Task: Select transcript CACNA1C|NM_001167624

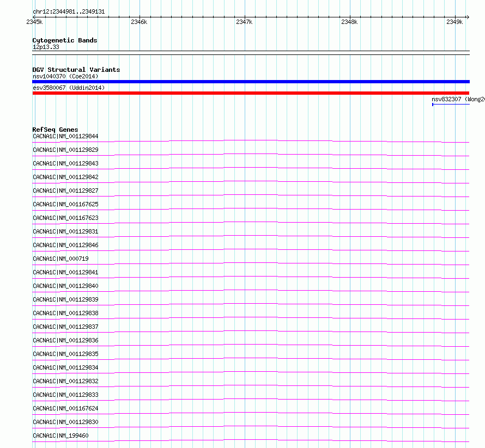Action: point(65,408)
